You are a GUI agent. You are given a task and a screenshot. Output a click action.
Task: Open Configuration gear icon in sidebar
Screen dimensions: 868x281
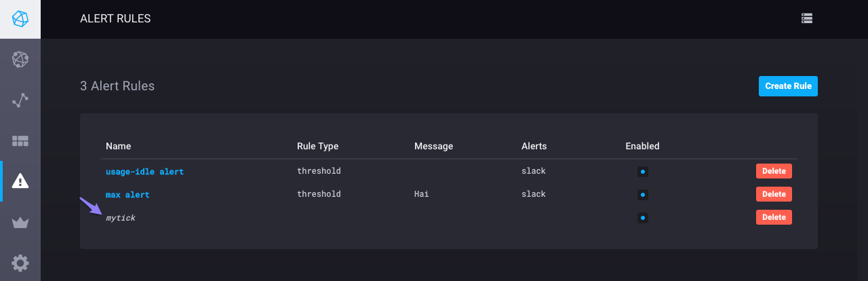pyautogui.click(x=20, y=263)
